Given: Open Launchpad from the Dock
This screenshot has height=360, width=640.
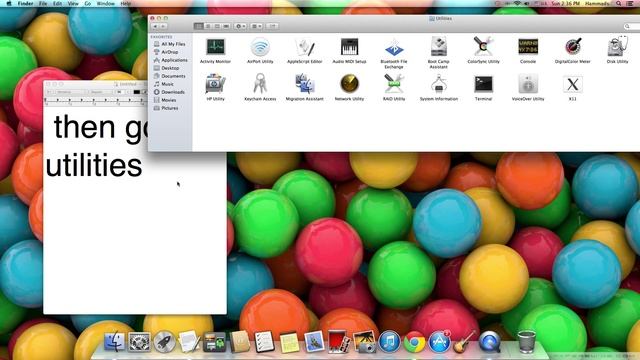Looking at the screenshot, I should [x=164, y=342].
